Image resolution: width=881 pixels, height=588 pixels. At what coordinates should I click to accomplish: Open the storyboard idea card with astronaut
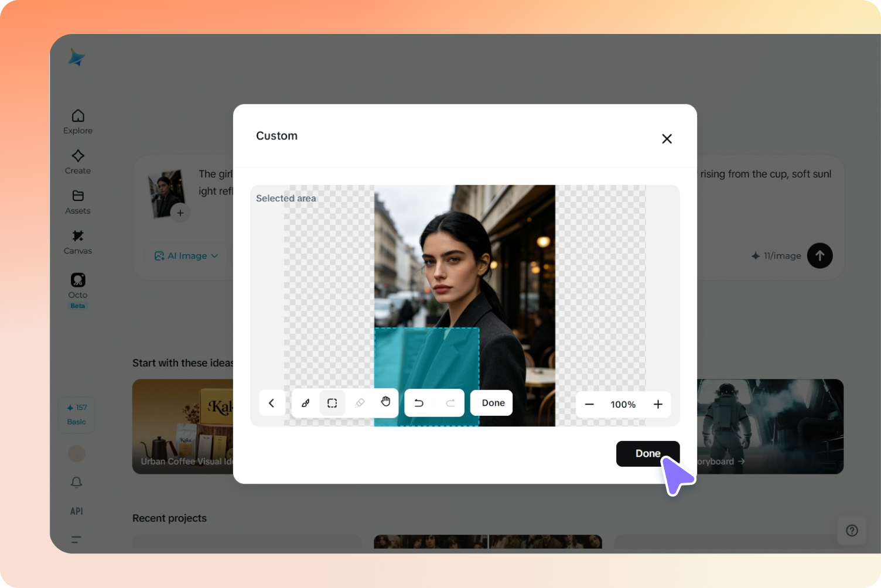coord(770,426)
